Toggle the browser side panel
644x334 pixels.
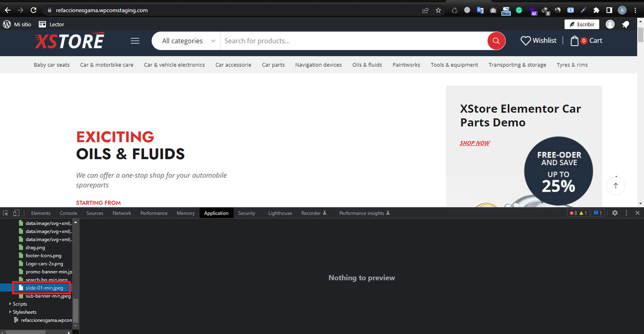(609, 10)
